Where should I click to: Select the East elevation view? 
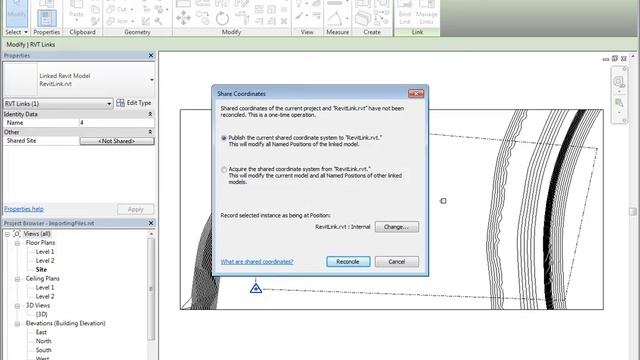[41, 333]
